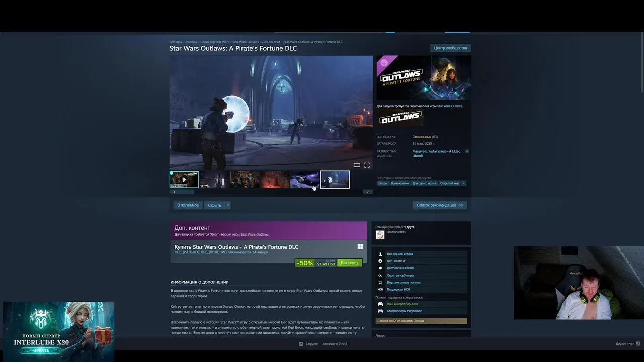Open Star Wars Outlaws link in purple banner
644x362 pixels.
[255, 234]
